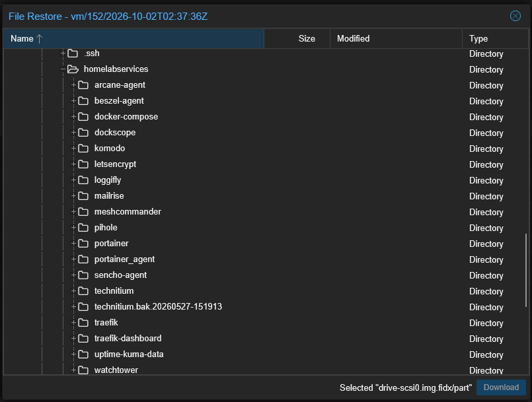Viewport: 532px width, 402px height.
Task: Select the mailrise tree row
Action: click(266, 196)
